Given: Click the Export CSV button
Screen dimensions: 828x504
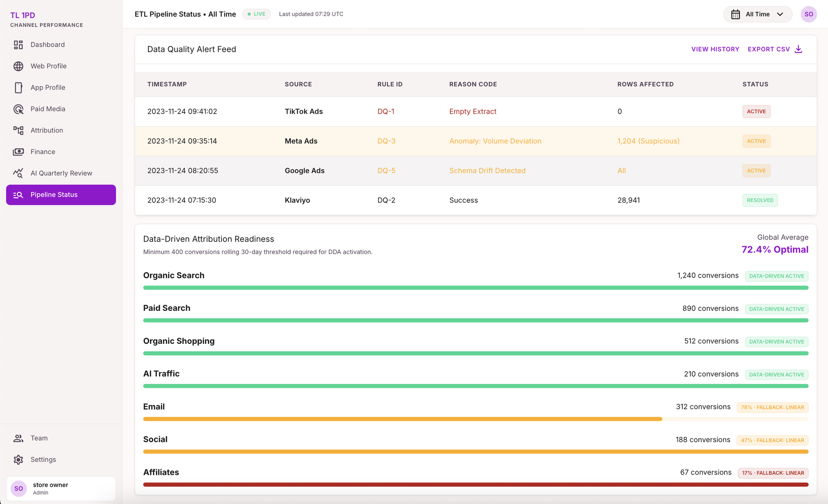Looking at the screenshot, I should pyautogui.click(x=775, y=49).
